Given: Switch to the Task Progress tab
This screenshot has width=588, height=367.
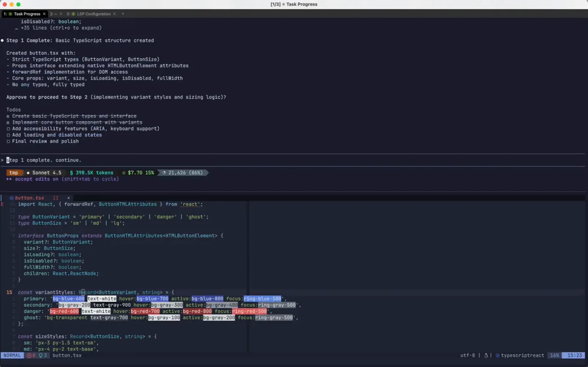Looking at the screenshot, I should 24,14.
